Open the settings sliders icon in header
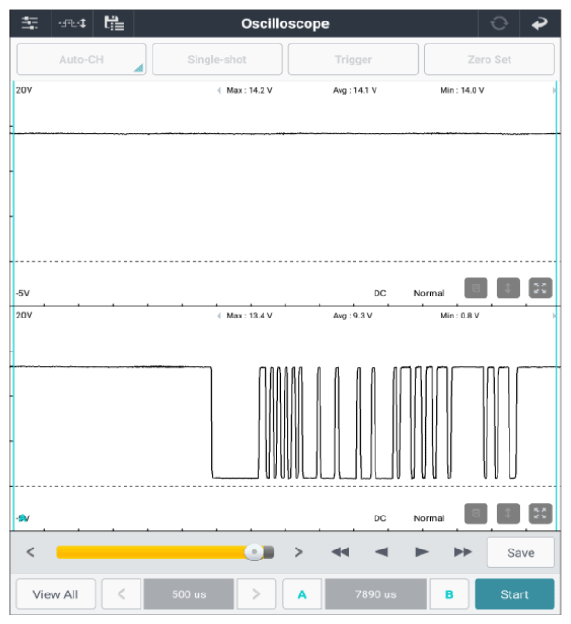 [30, 23]
